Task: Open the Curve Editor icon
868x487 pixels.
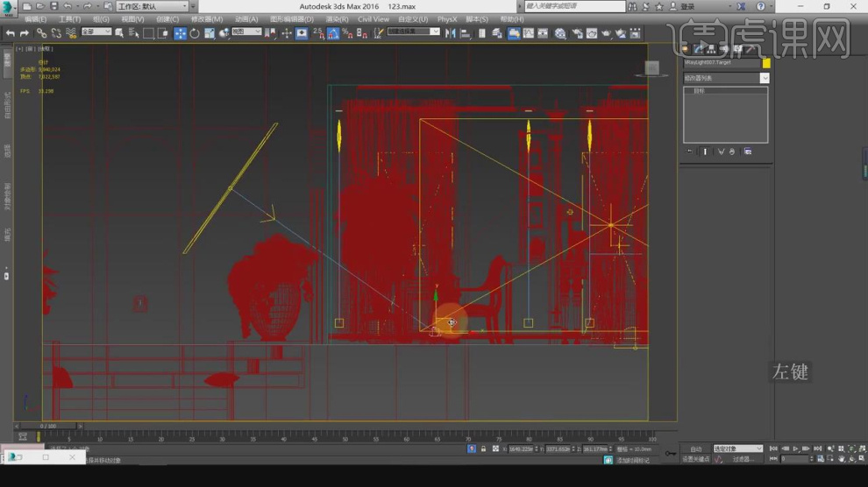Action: tap(529, 33)
